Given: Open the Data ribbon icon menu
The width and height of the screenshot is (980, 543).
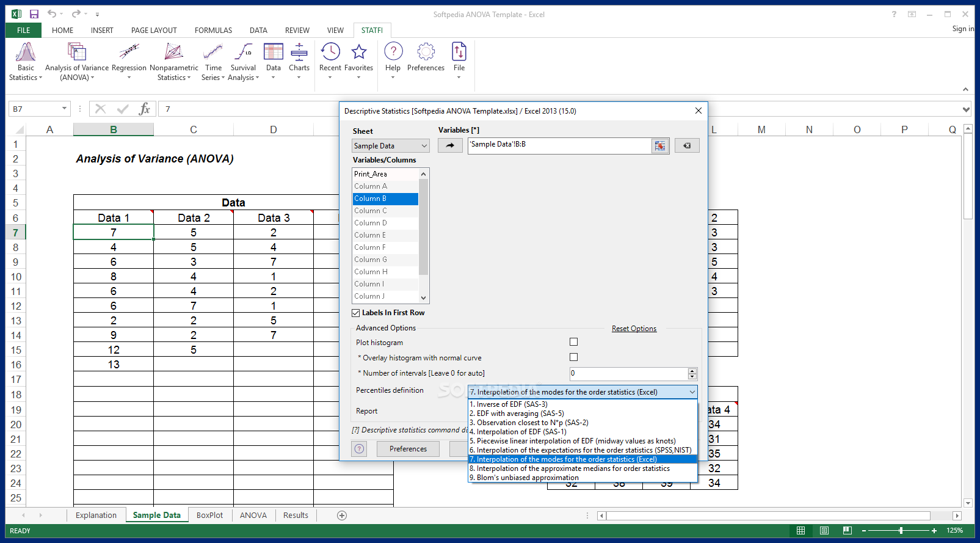Looking at the screenshot, I should click(x=274, y=61).
